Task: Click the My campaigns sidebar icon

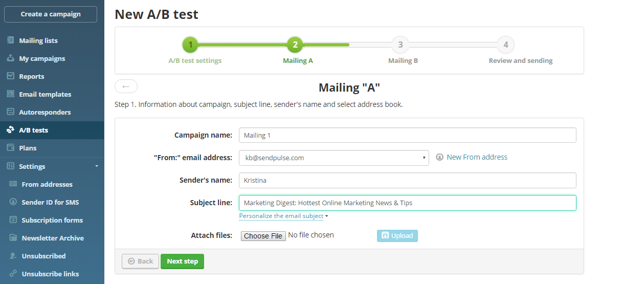Action: click(10, 58)
